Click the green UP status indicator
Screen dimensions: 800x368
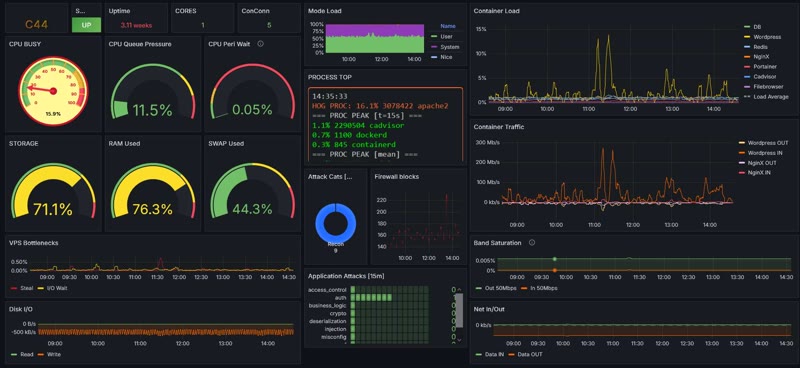[x=86, y=25]
